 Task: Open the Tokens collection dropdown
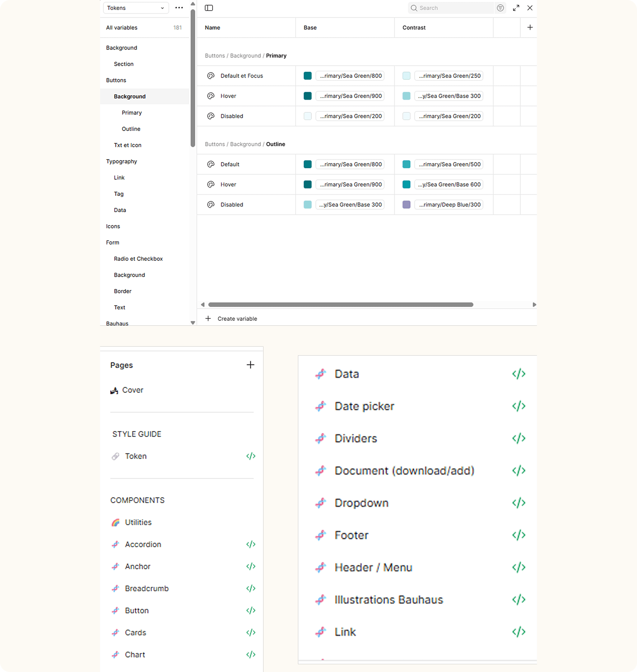pos(136,8)
